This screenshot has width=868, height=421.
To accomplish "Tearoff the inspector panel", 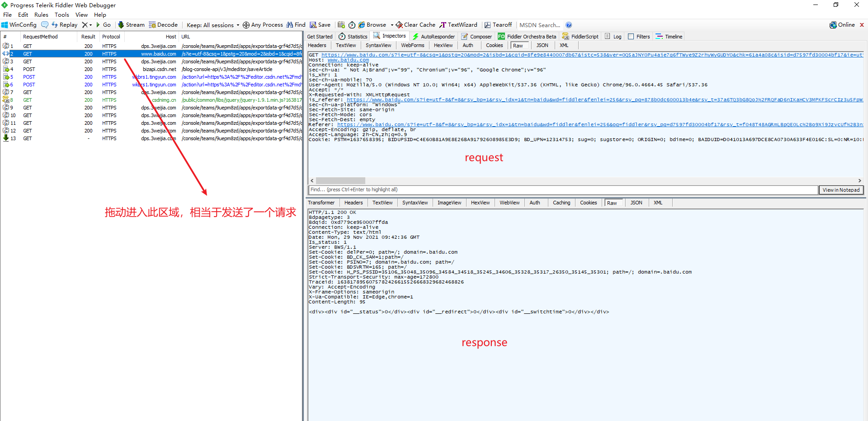I will (498, 25).
